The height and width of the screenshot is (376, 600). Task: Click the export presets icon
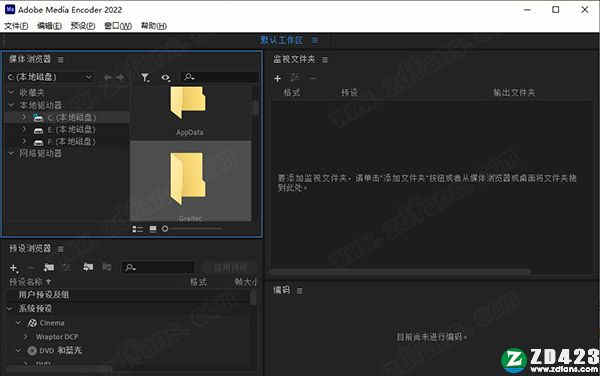point(107,267)
